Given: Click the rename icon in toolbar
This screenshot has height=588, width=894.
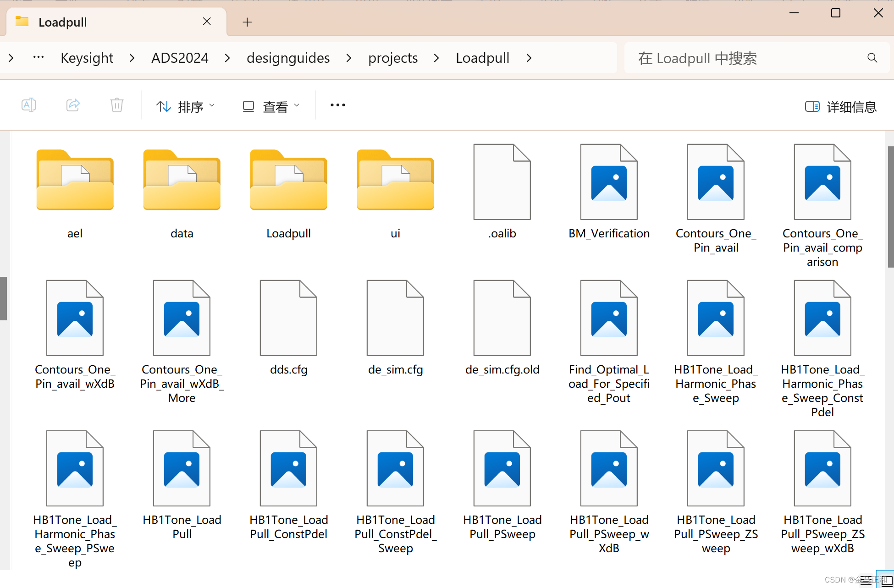Looking at the screenshot, I should pyautogui.click(x=29, y=105).
